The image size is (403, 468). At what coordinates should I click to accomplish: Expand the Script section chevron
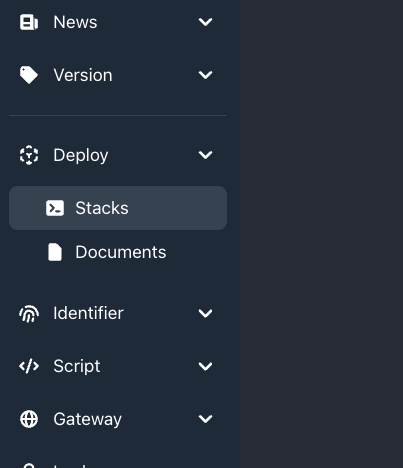[205, 366]
